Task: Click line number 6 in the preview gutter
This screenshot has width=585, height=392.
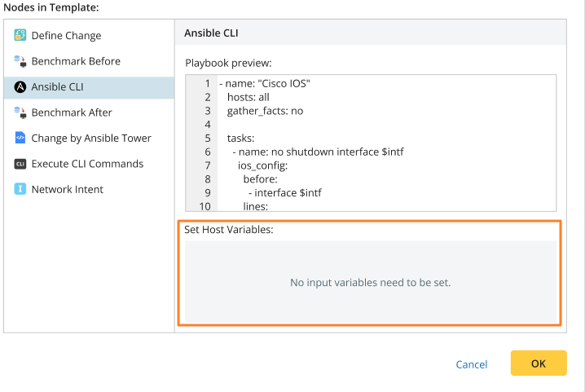Action: [x=208, y=152]
